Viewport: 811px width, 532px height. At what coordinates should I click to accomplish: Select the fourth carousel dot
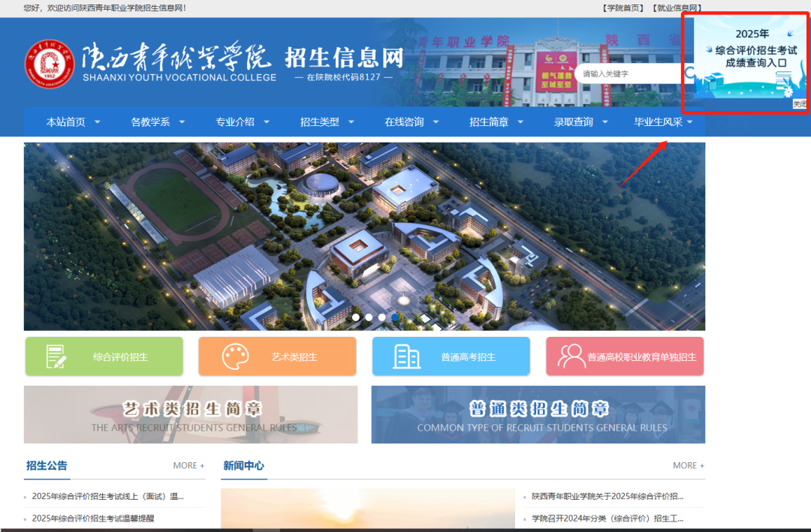(396, 317)
